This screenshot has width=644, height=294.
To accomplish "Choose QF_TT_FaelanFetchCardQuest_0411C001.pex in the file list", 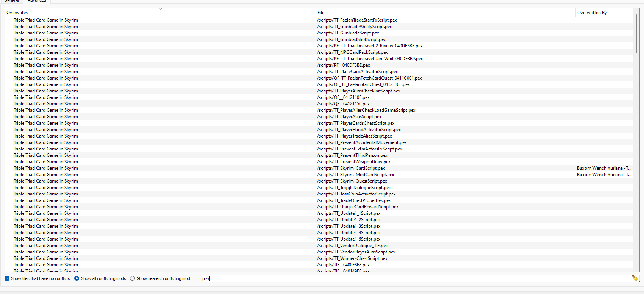I will click(x=369, y=78).
